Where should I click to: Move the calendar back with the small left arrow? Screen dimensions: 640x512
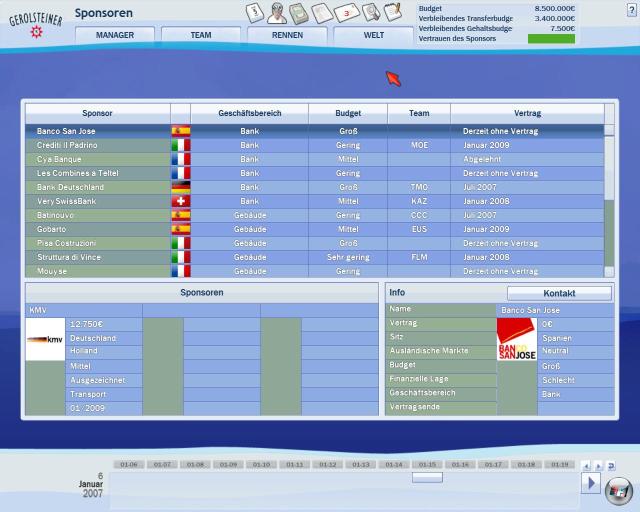(x=586, y=466)
